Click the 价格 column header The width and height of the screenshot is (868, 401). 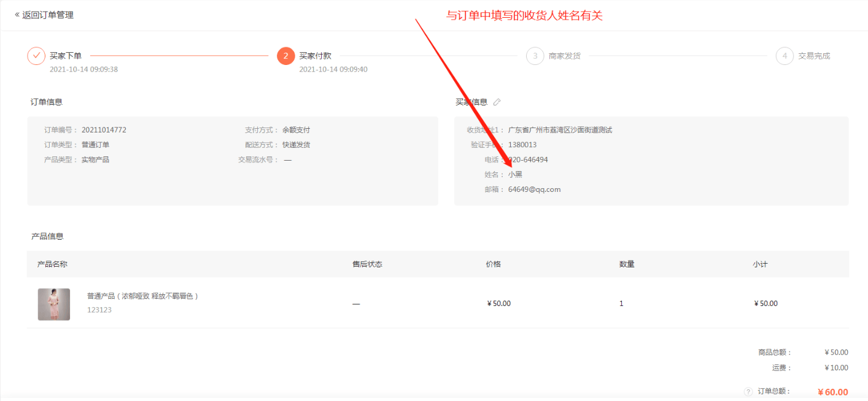pos(493,264)
